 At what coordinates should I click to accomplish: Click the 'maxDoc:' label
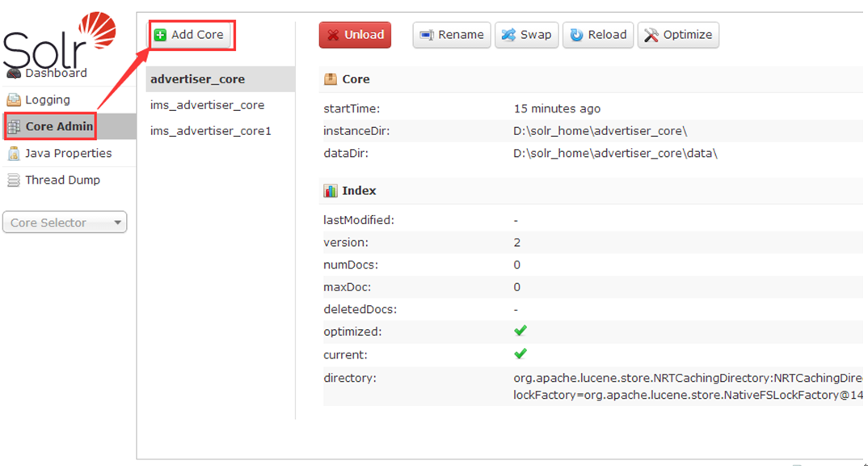pyautogui.click(x=347, y=287)
